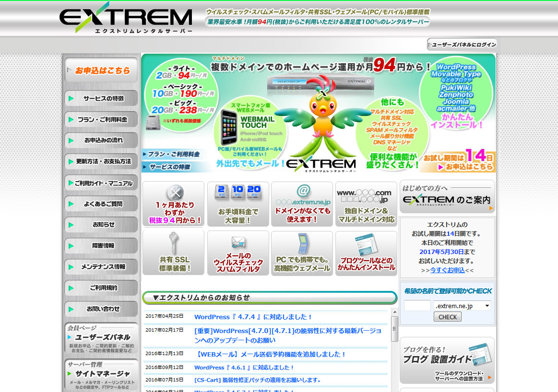Click the hard disk icon under plan prices

pyautogui.click(x=153, y=122)
